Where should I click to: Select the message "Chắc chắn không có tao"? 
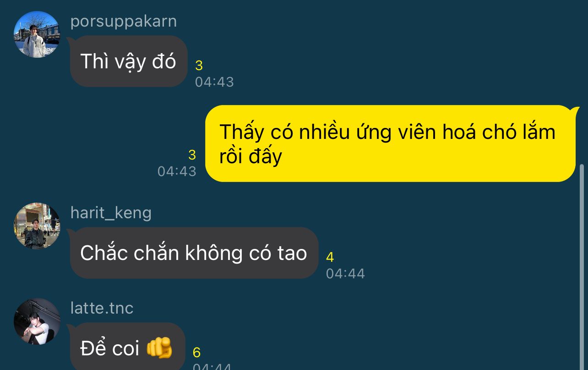[194, 253]
